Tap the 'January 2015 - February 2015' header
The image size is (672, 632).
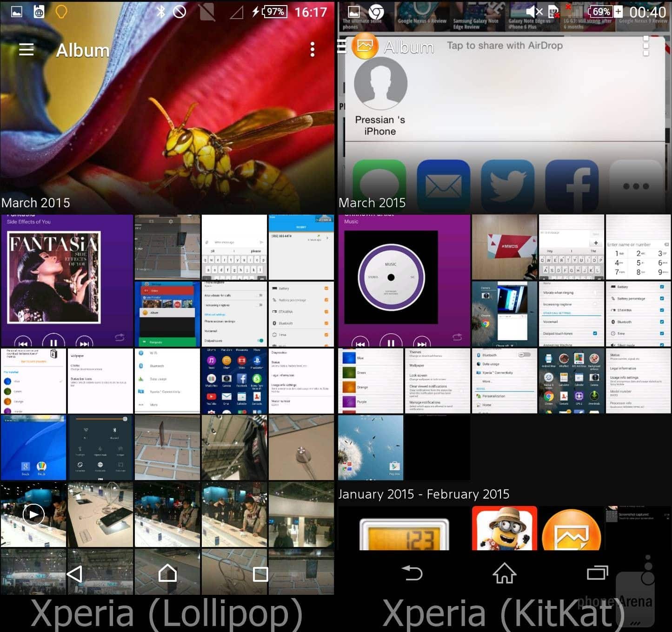tap(424, 494)
